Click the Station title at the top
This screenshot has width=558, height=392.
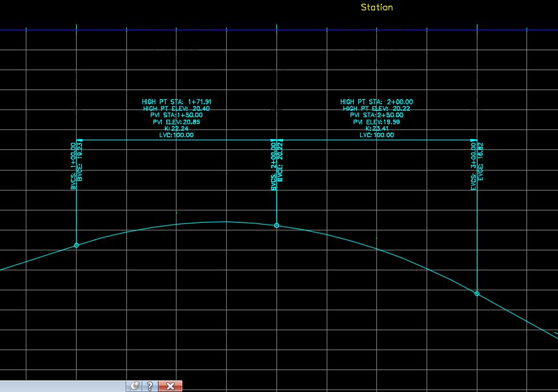coord(377,8)
